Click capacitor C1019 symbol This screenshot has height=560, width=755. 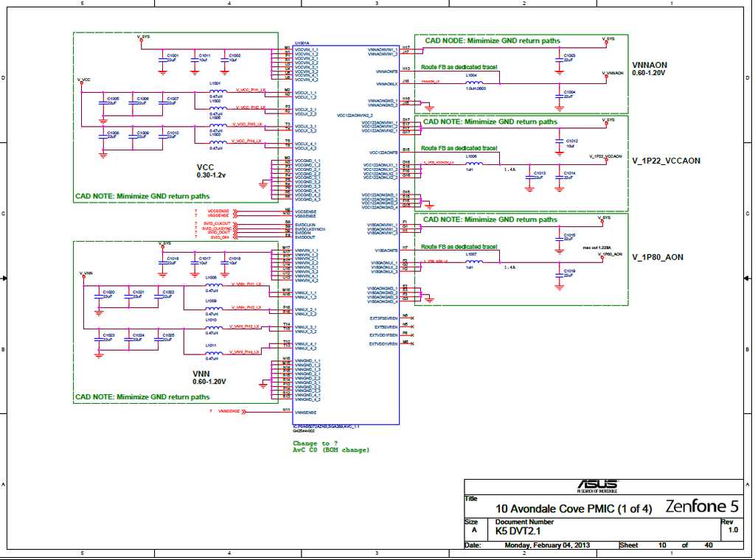(x=559, y=274)
